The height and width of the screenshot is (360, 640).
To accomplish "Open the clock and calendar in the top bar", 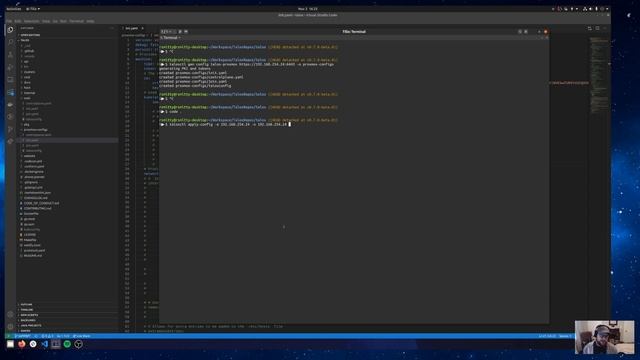I will point(307,9).
